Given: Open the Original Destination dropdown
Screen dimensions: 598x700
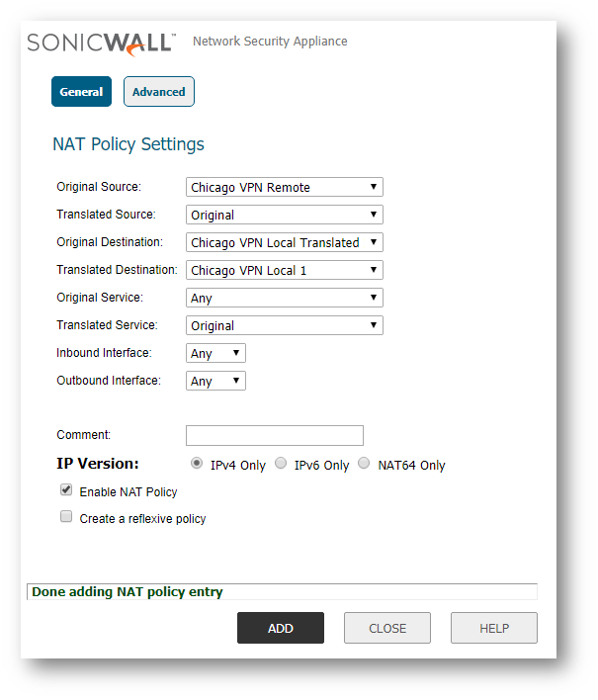Looking at the screenshot, I should click(x=284, y=242).
